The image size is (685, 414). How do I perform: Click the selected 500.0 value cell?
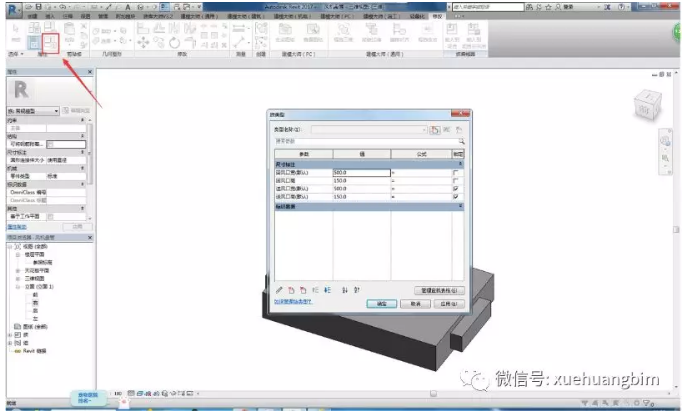click(x=361, y=172)
